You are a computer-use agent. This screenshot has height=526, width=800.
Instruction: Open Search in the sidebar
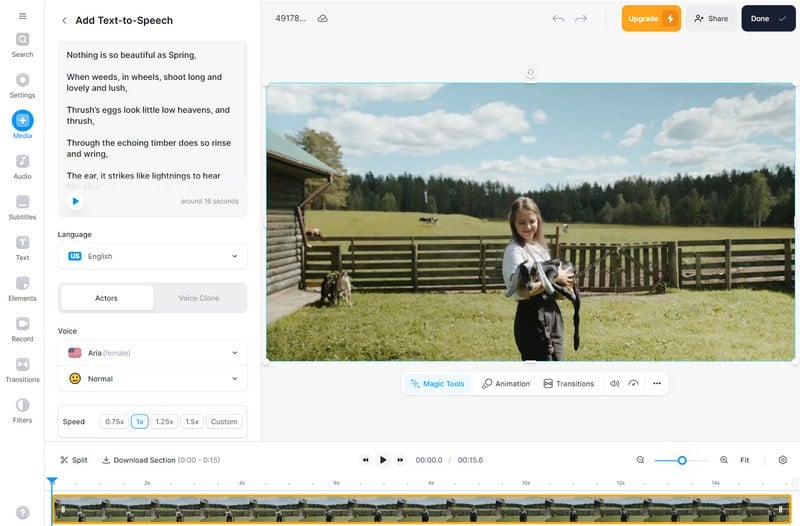[x=22, y=45]
